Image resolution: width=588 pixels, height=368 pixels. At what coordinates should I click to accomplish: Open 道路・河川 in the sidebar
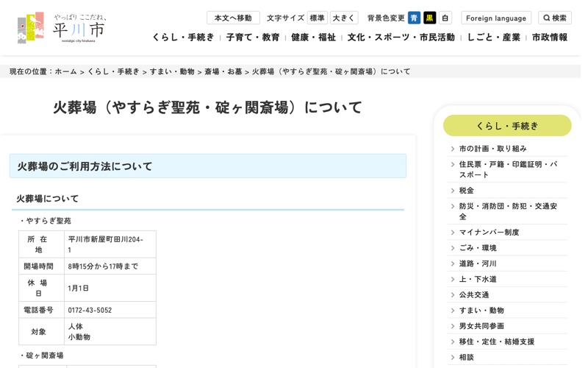coord(478,263)
